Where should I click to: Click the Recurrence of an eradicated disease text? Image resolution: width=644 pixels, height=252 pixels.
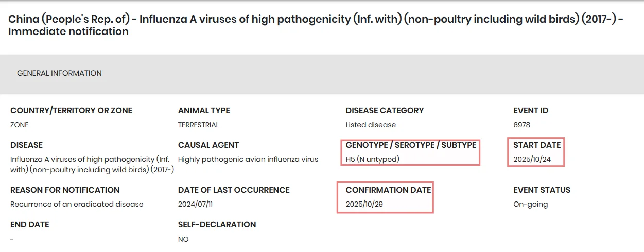tap(77, 204)
